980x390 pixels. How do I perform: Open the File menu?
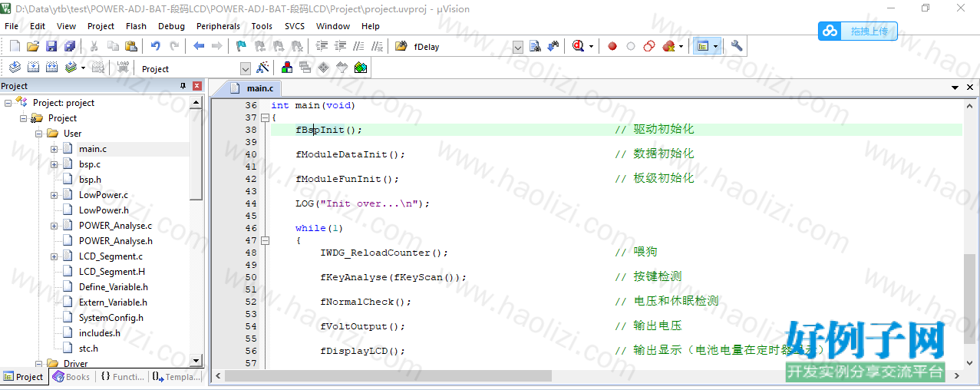click(12, 26)
